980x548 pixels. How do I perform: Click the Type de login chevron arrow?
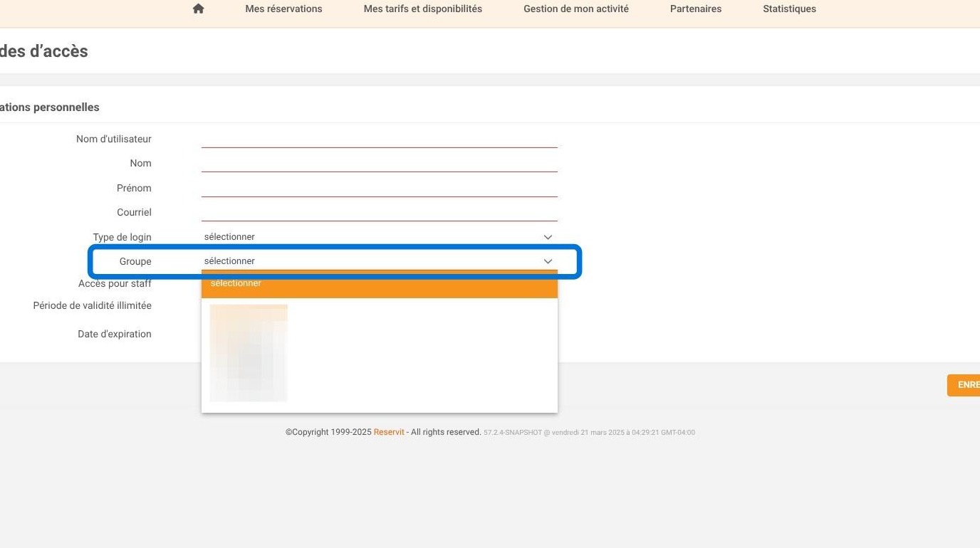(x=548, y=237)
